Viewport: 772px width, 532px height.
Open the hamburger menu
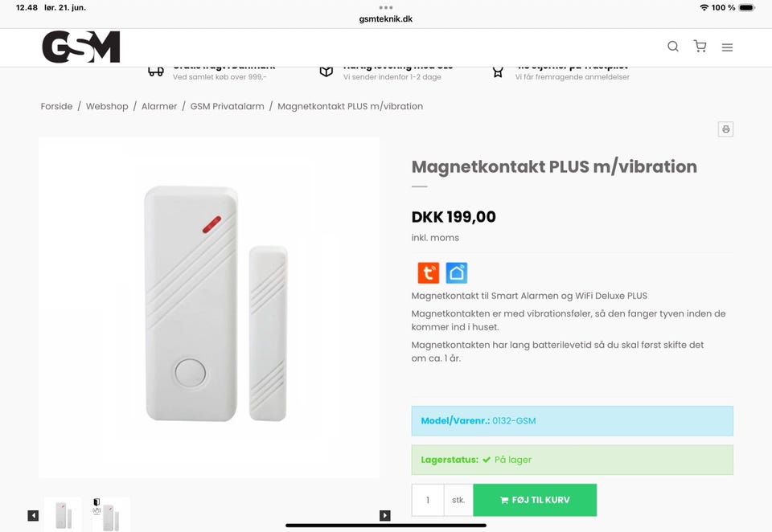point(727,47)
